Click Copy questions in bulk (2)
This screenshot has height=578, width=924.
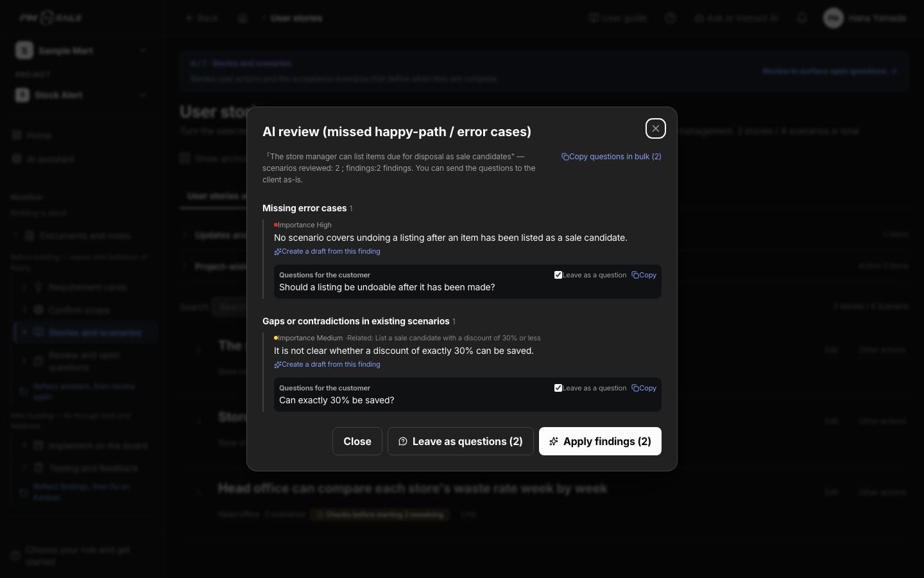click(x=611, y=157)
